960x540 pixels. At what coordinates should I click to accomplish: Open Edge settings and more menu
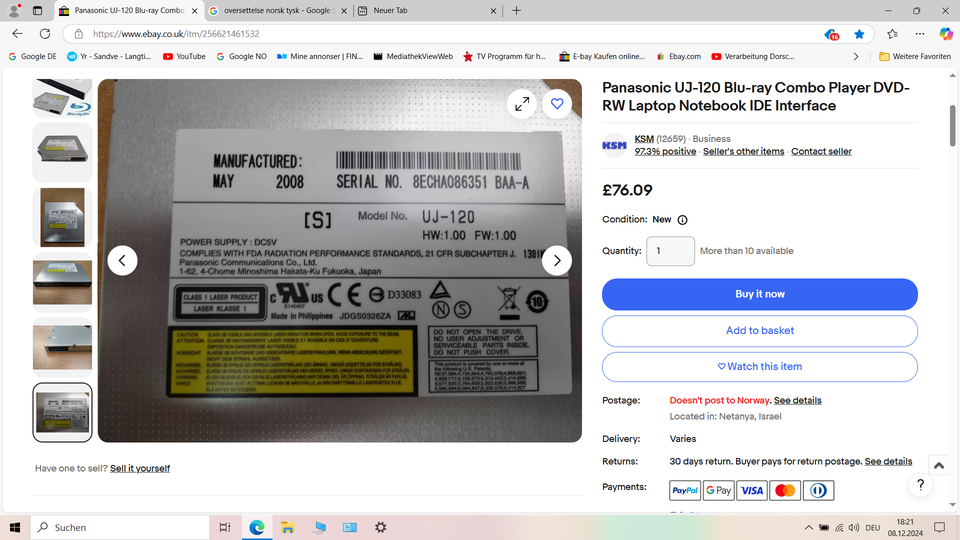pyautogui.click(x=920, y=34)
